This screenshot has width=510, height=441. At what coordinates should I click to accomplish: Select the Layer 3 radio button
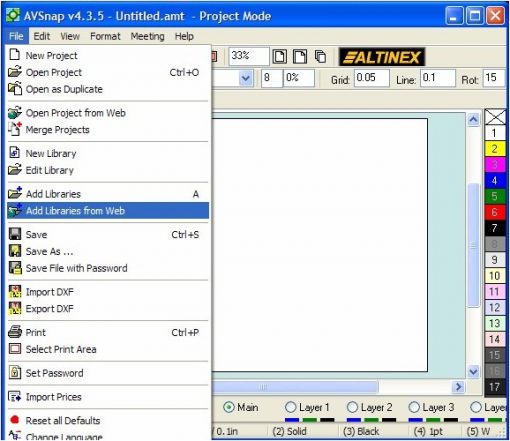(414, 407)
